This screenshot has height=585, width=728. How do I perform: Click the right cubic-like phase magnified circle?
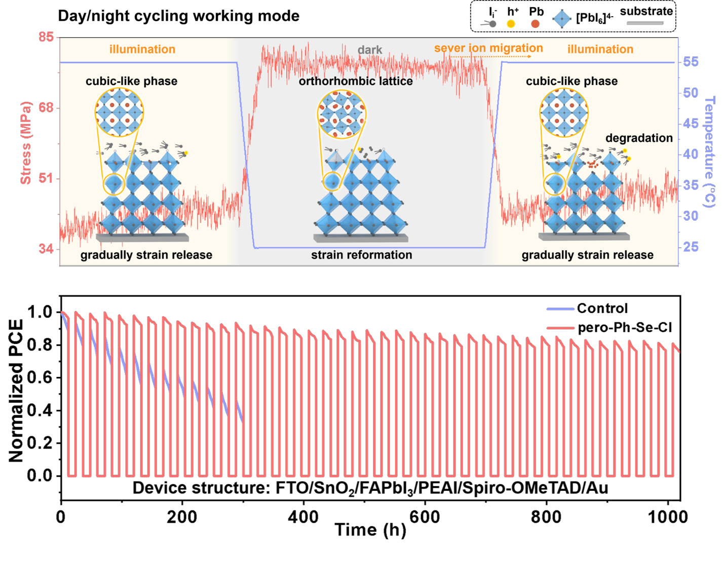point(564,113)
